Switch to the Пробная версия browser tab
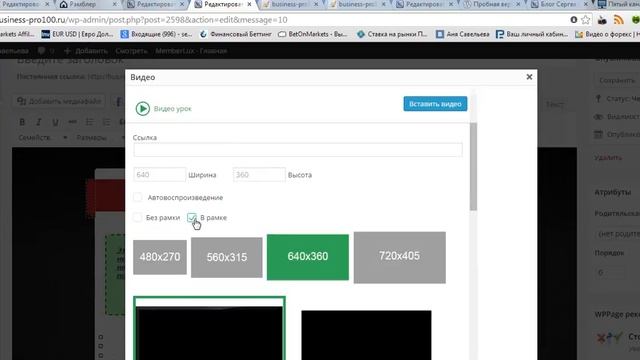This screenshot has width=640, height=360. [x=492, y=4]
